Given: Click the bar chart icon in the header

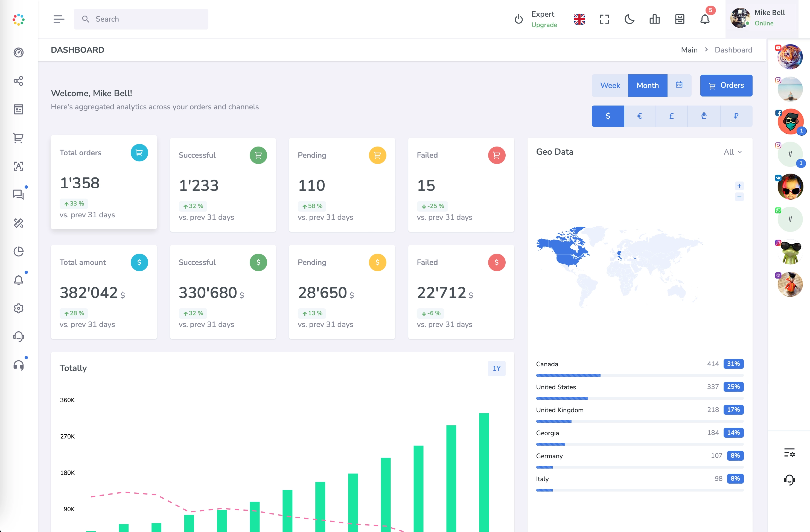Looking at the screenshot, I should 654,19.
